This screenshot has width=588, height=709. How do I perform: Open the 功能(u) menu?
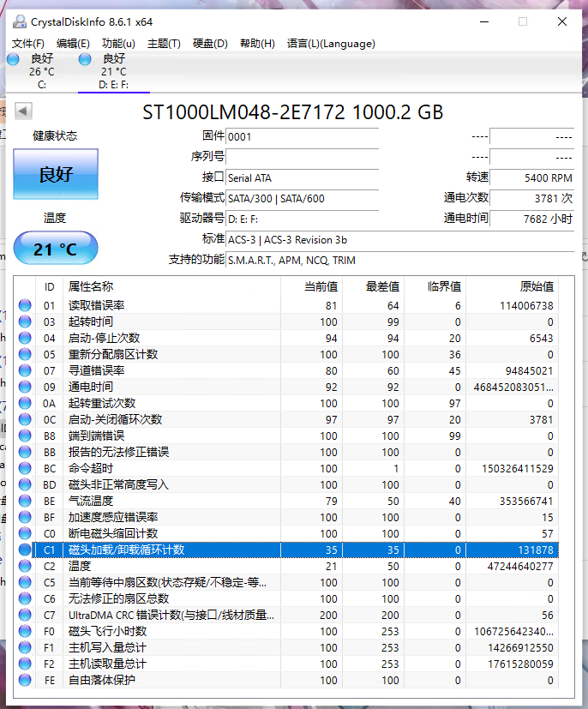click(118, 44)
